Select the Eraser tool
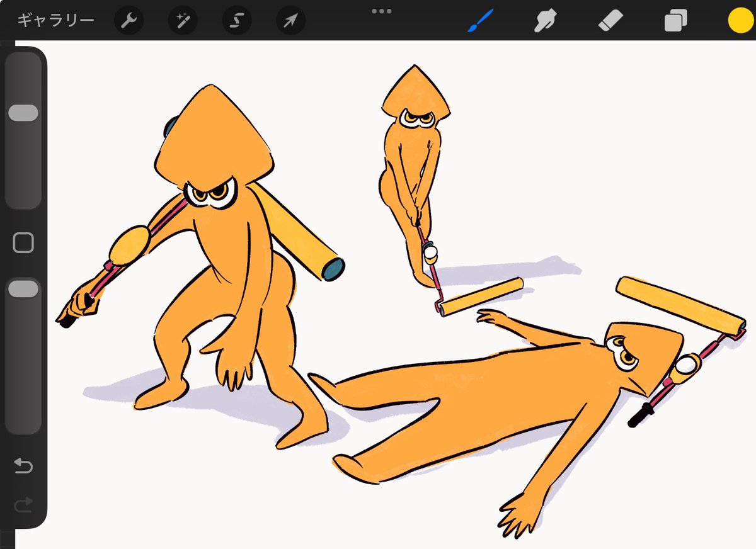 pos(610,21)
